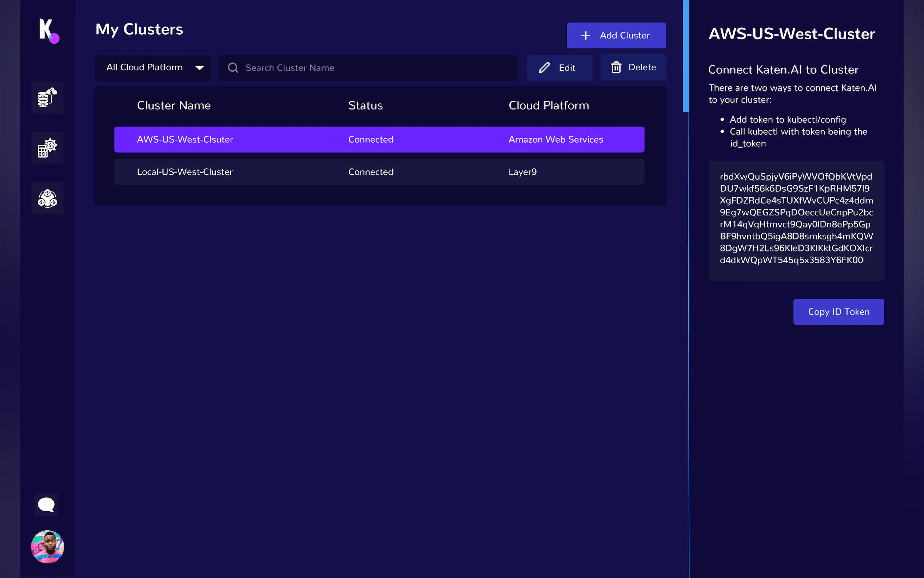Open the cloud dollar coins sidebar icon
The width and height of the screenshot is (924, 578).
[x=47, y=198]
